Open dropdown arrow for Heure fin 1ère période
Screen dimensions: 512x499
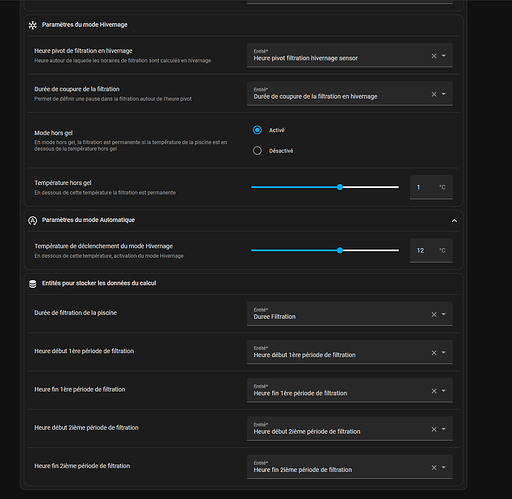pyautogui.click(x=444, y=391)
